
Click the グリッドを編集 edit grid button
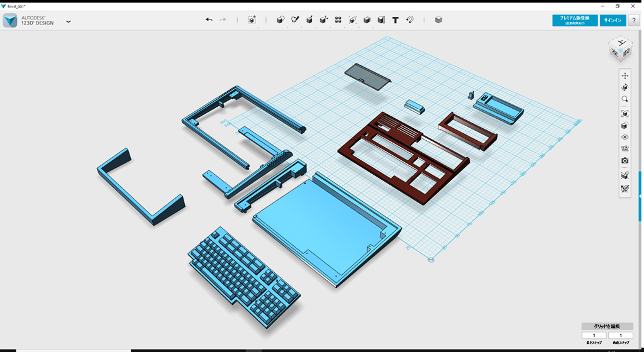(607, 326)
